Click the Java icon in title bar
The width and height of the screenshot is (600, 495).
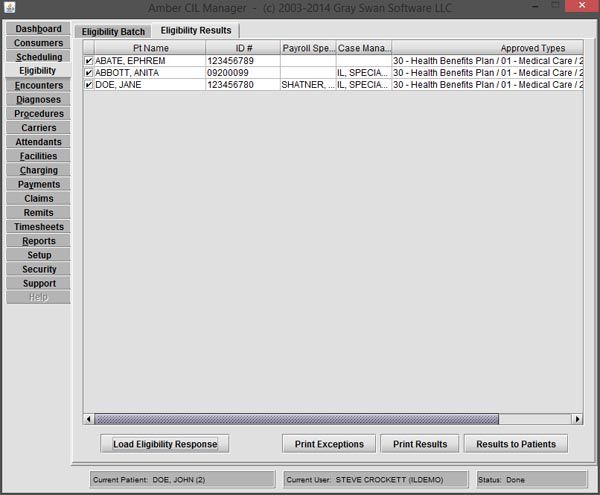coord(9,8)
